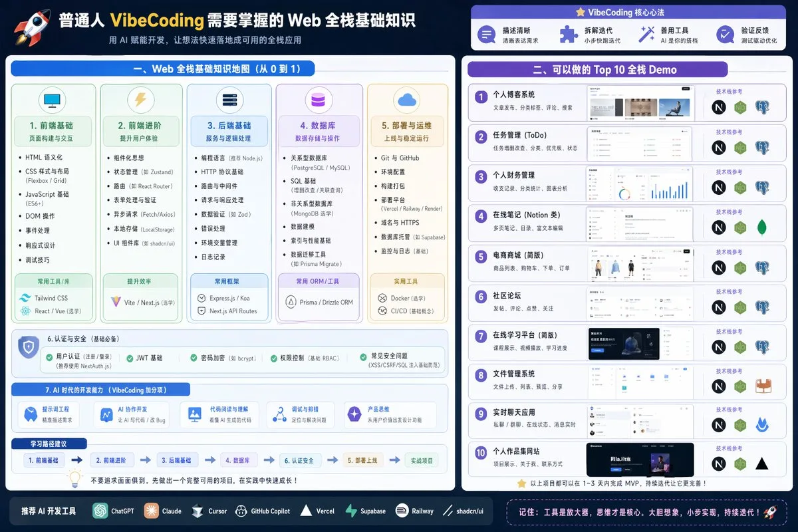
Task: Click the lightning bolt icon above 2. 前端进阶
Action: tap(140, 100)
